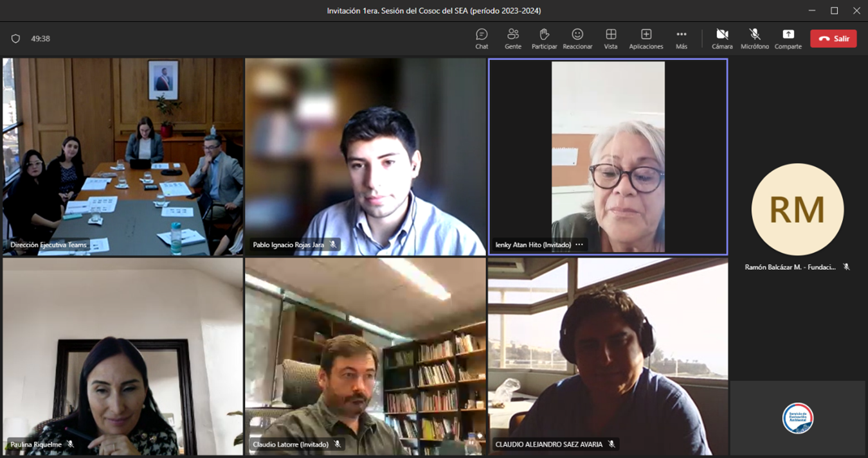Screen dimensions: 868x458
Task: Leave the meeting with Salir
Action: (x=833, y=39)
